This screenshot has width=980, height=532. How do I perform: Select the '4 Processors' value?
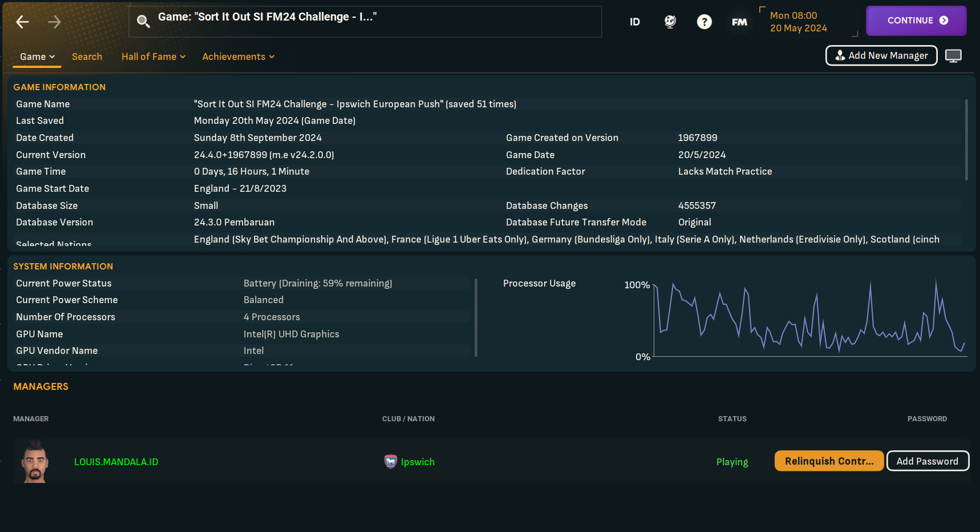click(272, 317)
